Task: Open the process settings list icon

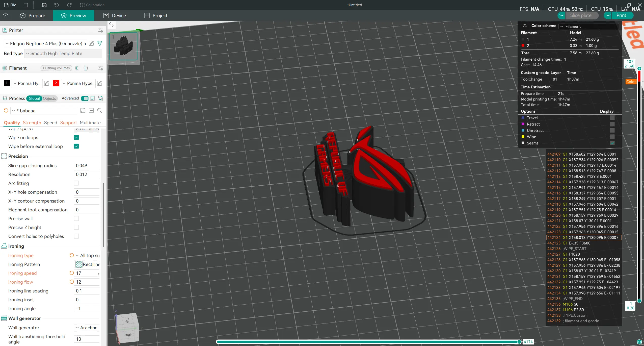Action: click(93, 98)
